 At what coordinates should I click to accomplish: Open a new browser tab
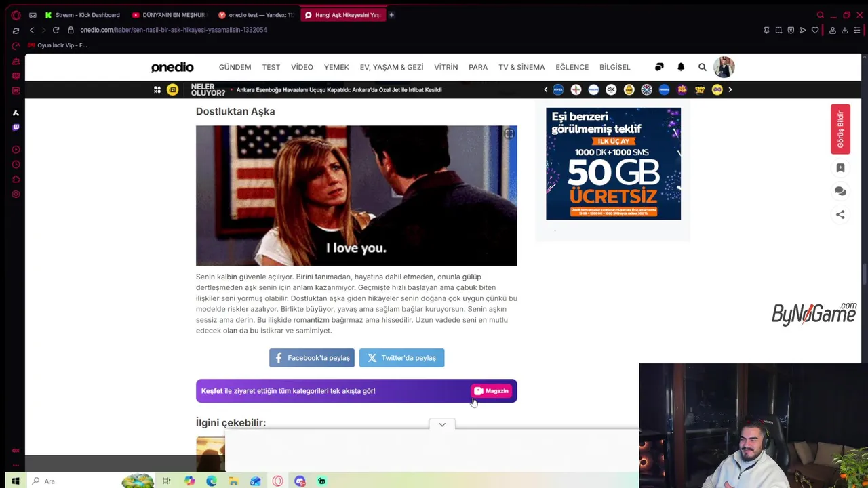click(391, 15)
